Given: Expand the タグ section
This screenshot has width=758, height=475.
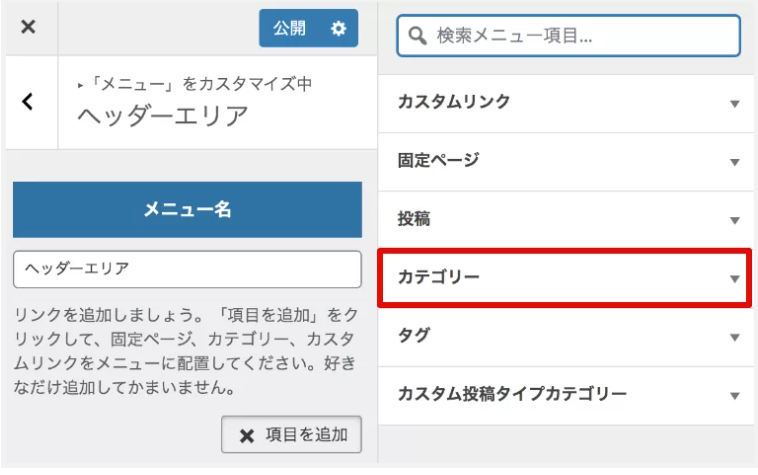Looking at the screenshot, I should [565, 336].
